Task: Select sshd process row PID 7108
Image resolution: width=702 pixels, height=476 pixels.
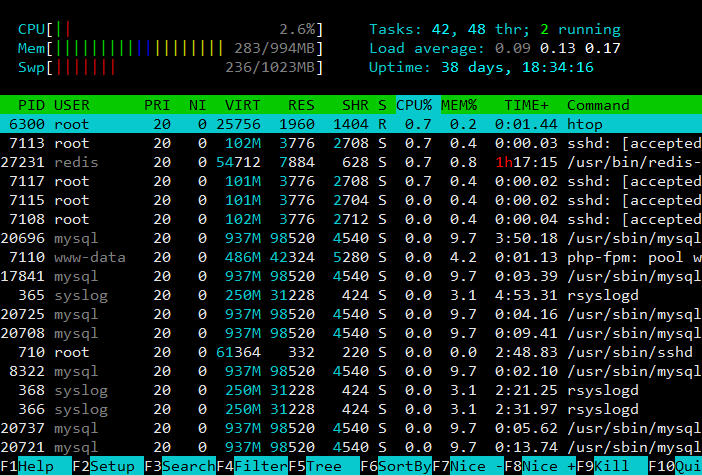Action: point(351,219)
